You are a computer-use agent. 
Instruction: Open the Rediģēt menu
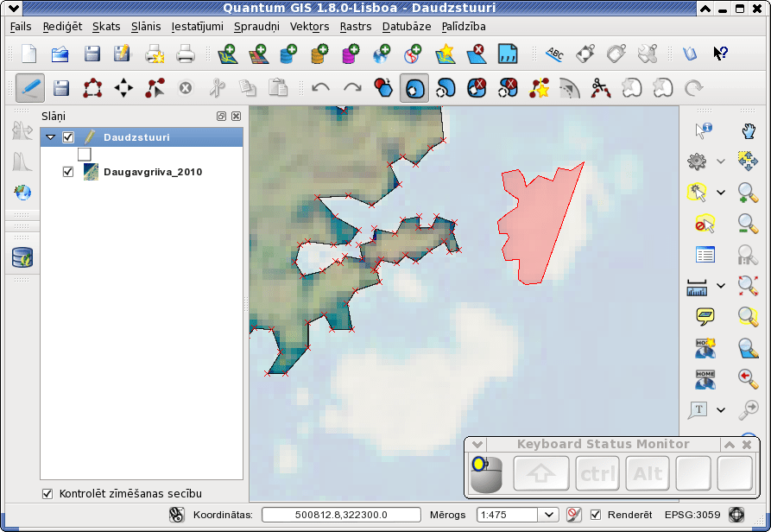[x=62, y=27]
